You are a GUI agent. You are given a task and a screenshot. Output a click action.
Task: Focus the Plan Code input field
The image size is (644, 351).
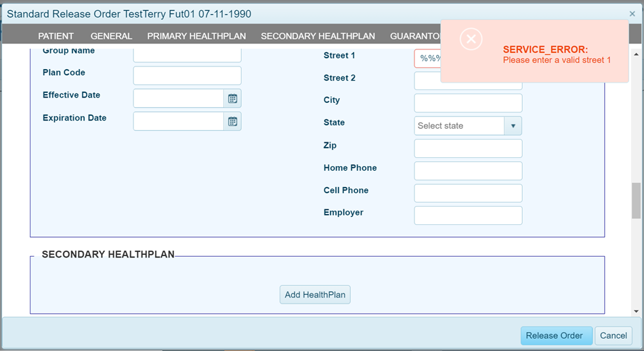187,75
